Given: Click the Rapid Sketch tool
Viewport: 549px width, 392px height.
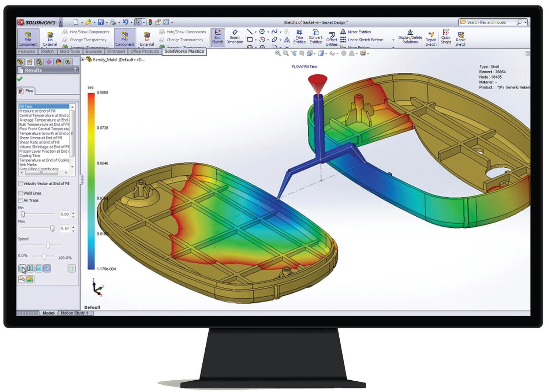Looking at the screenshot, I should (461, 39).
